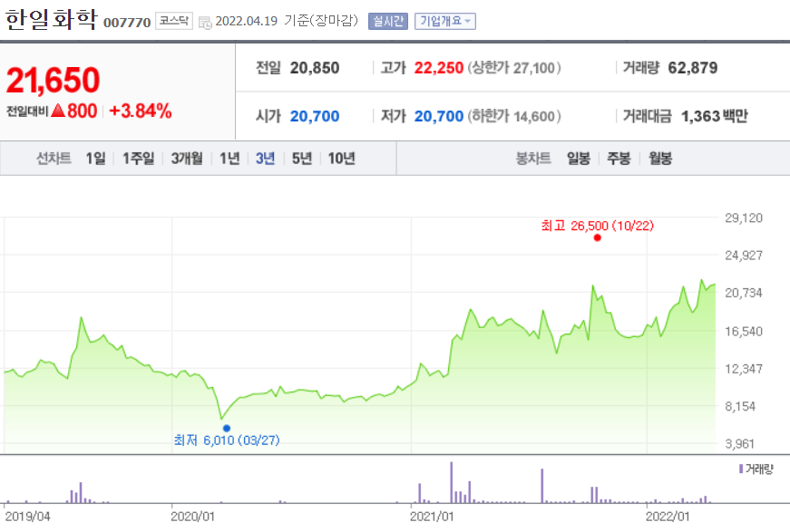The width and height of the screenshot is (790, 532).
Task: Click the 실시간 real-time button
Action: pos(388,21)
